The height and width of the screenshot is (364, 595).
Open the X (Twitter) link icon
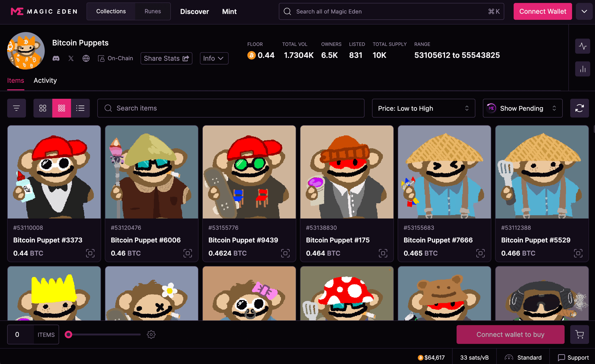pyautogui.click(x=71, y=58)
